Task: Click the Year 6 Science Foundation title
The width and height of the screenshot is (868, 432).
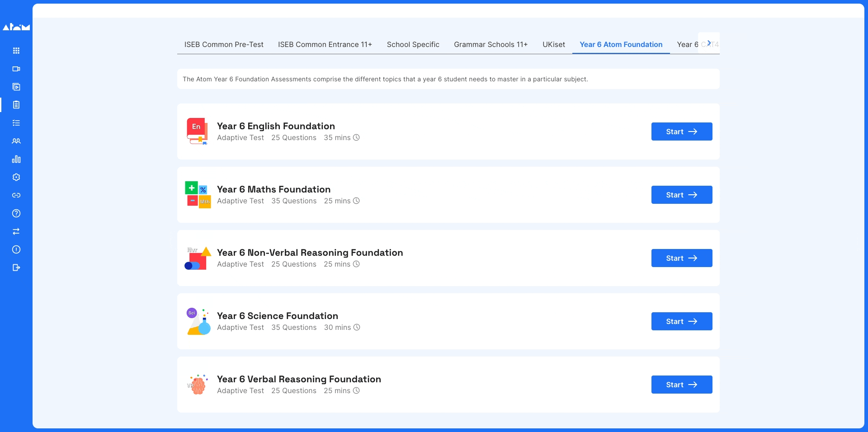Action: (278, 316)
